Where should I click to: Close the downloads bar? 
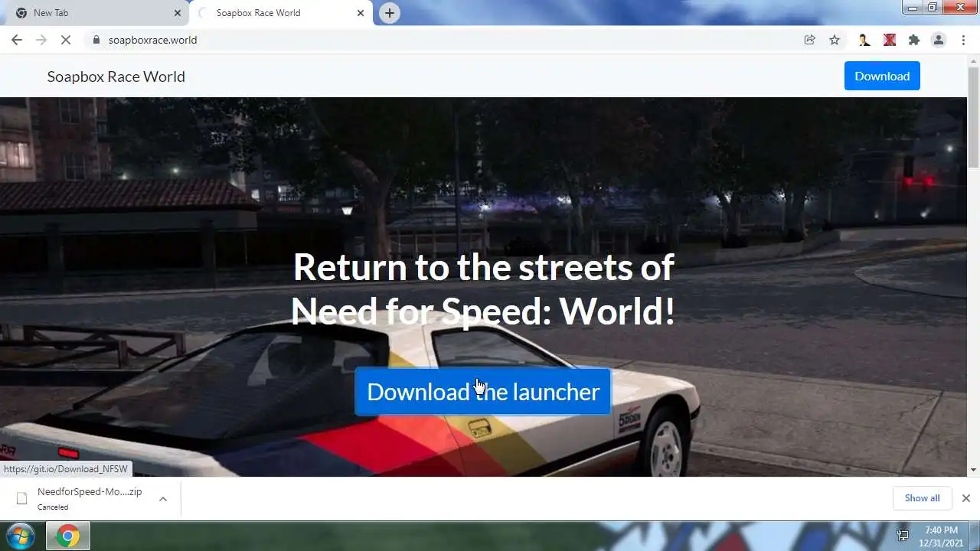(965, 498)
